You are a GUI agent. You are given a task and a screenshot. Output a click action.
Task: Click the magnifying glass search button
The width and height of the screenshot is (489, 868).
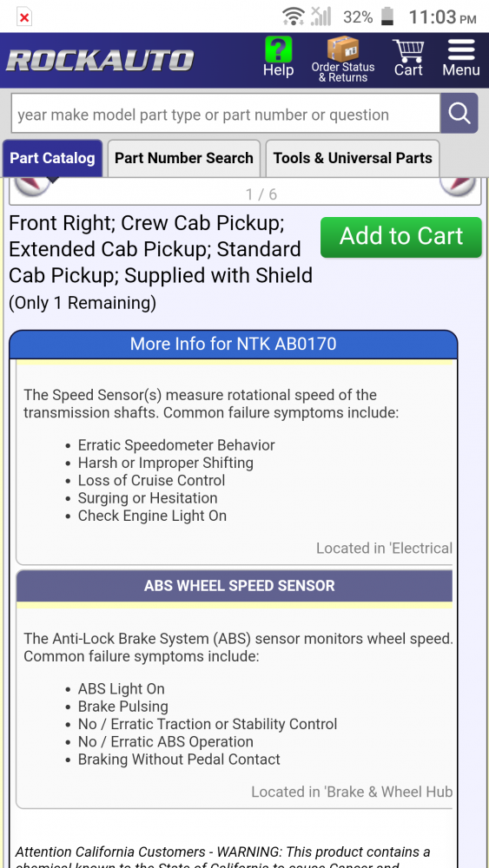[459, 113]
